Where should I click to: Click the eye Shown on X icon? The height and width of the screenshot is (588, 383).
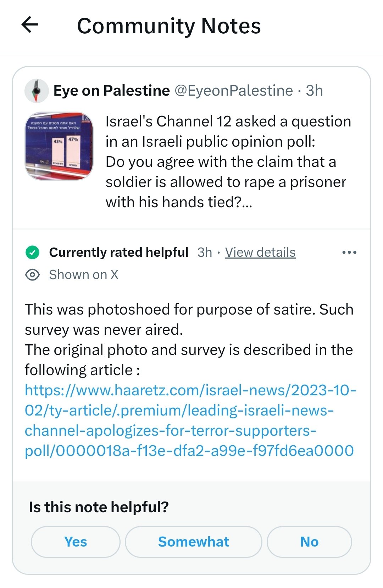33,275
